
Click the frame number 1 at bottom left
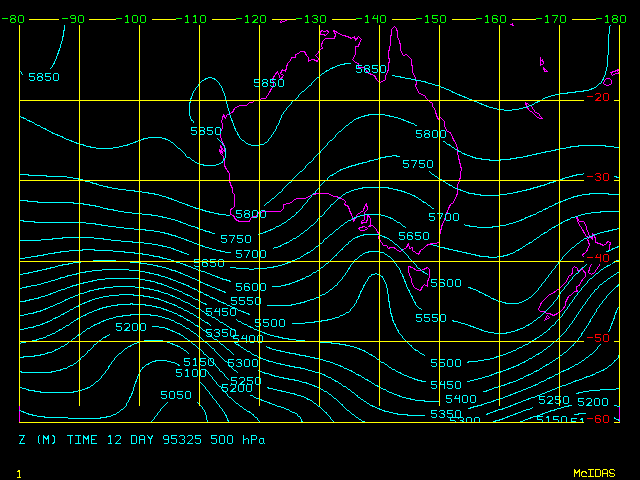click(19, 472)
